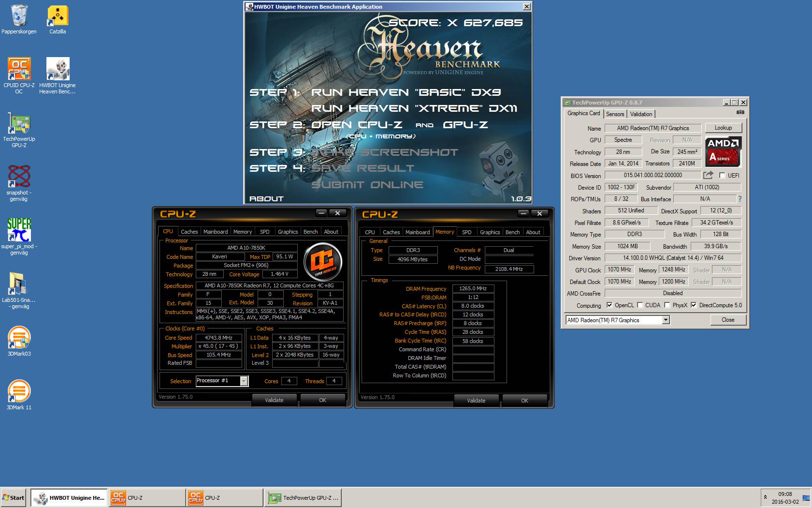This screenshot has height=508, width=812.
Task: Click the AMD A-Series logo in GPU-Z
Action: (x=724, y=151)
